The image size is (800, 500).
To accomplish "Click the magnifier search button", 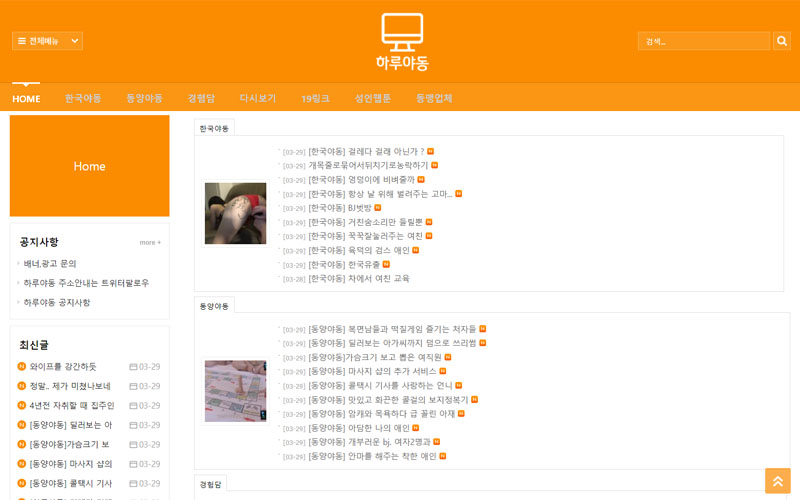I will (x=782, y=41).
